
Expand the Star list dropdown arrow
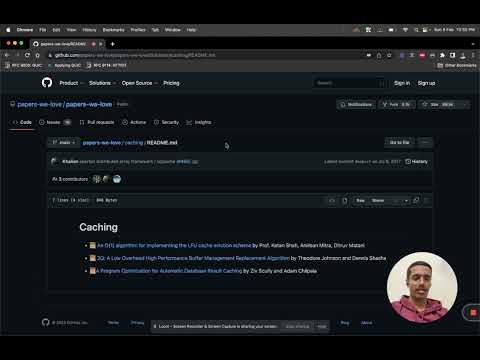(464, 104)
